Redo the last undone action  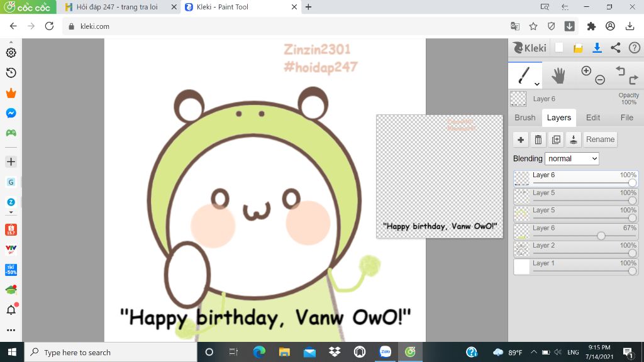(x=634, y=80)
